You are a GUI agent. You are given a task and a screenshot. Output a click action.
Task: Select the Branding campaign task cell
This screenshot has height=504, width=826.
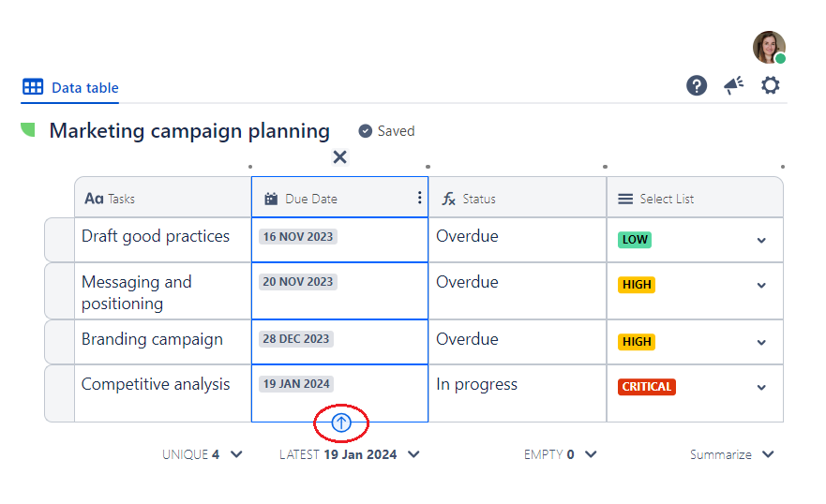point(152,340)
